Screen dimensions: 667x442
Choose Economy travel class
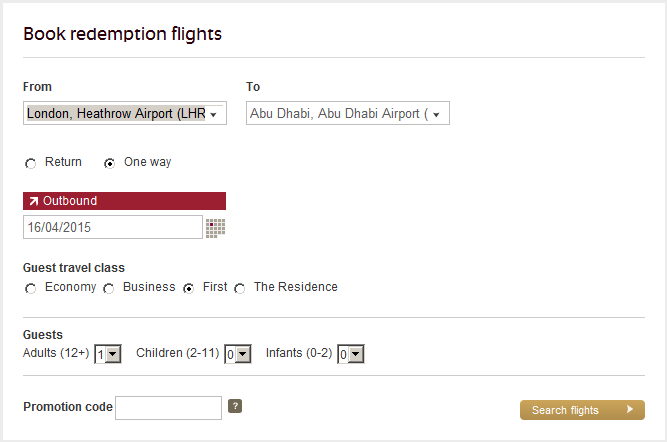point(31,288)
